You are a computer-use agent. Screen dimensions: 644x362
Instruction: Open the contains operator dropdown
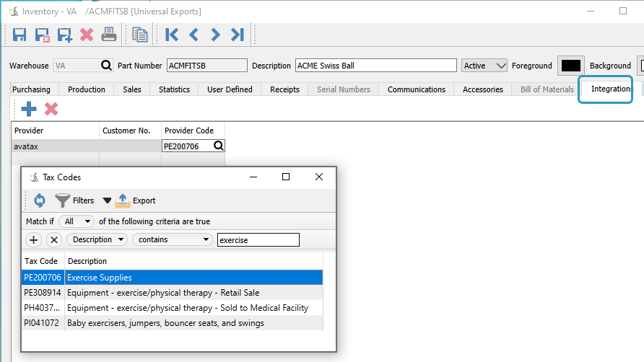pyautogui.click(x=172, y=239)
